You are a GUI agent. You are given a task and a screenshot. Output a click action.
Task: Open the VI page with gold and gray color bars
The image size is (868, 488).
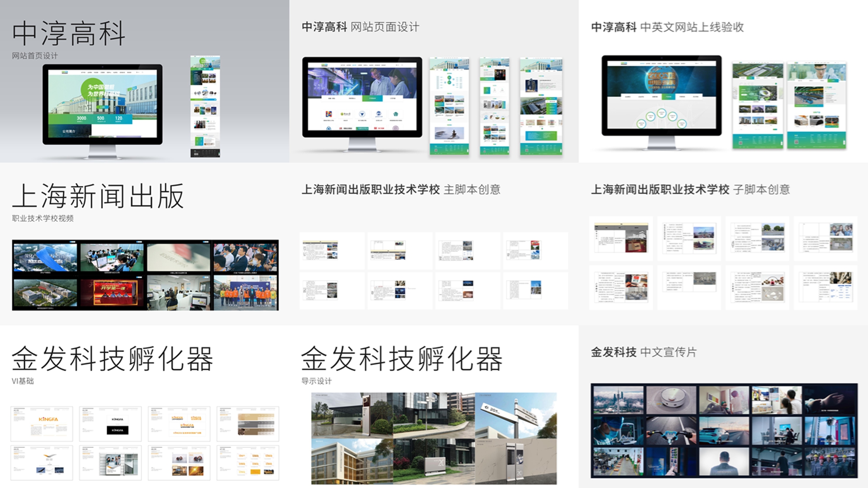pos(248,424)
